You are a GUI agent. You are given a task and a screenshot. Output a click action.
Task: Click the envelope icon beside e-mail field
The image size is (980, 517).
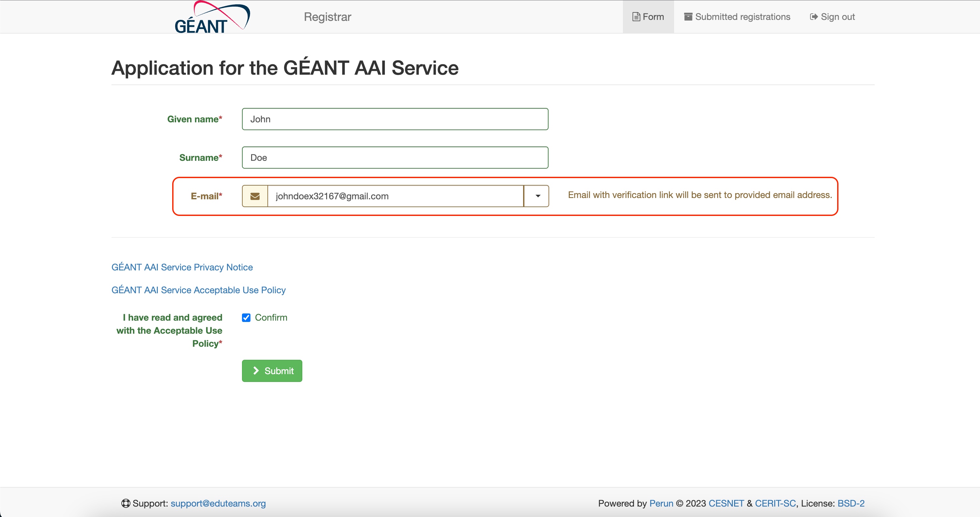tap(255, 196)
